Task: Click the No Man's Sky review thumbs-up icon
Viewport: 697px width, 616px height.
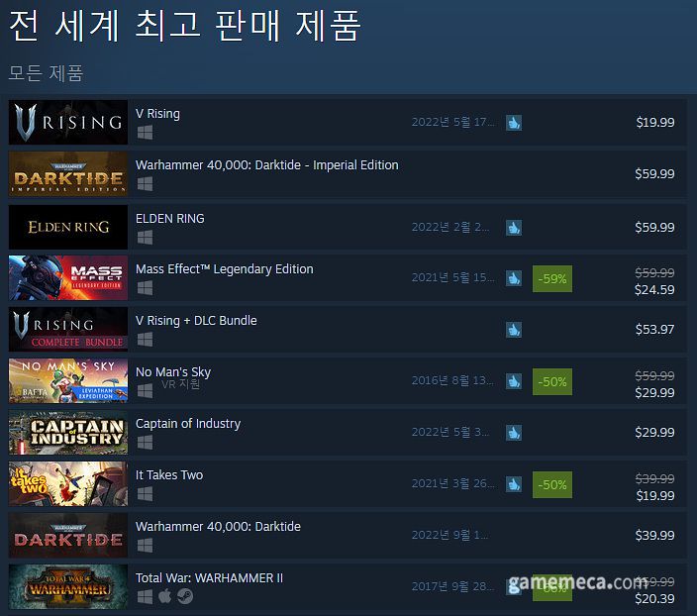Action: pyautogui.click(x=514, y=381)
